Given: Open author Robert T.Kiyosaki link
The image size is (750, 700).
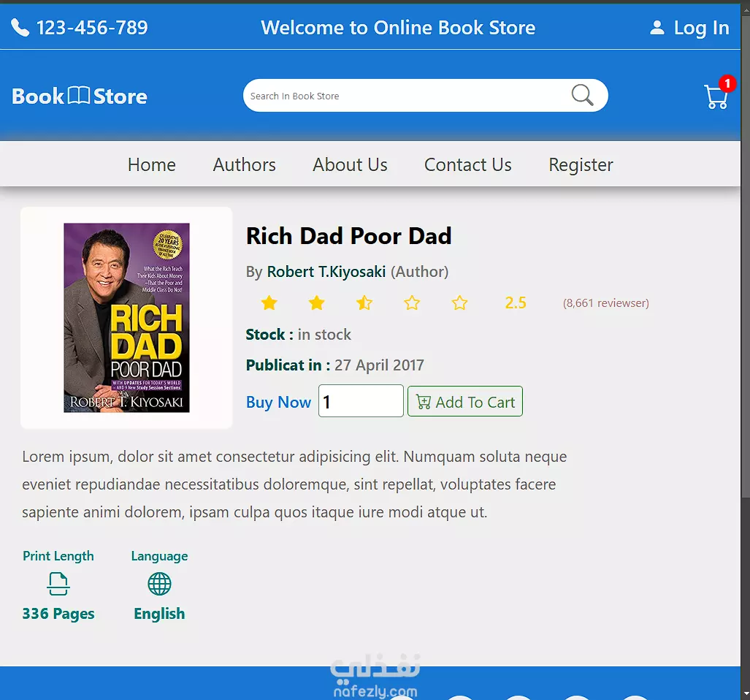Looking at the screenshot, I should pos(326,272).
